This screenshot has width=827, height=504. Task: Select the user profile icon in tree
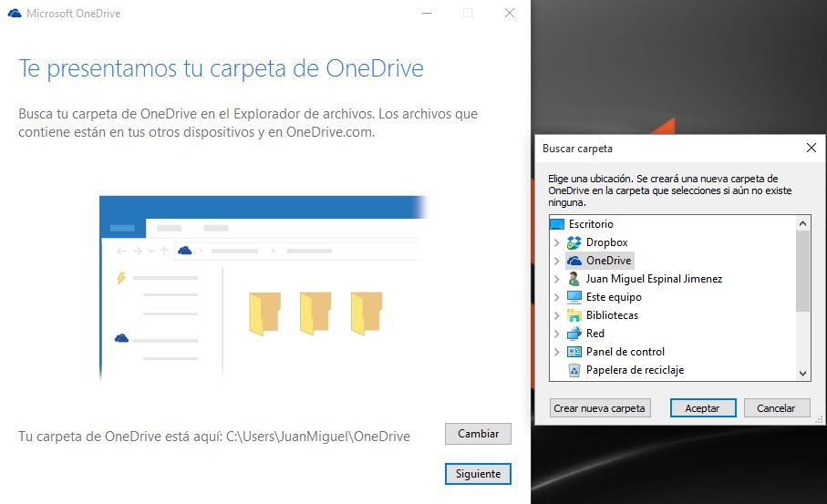574,279
